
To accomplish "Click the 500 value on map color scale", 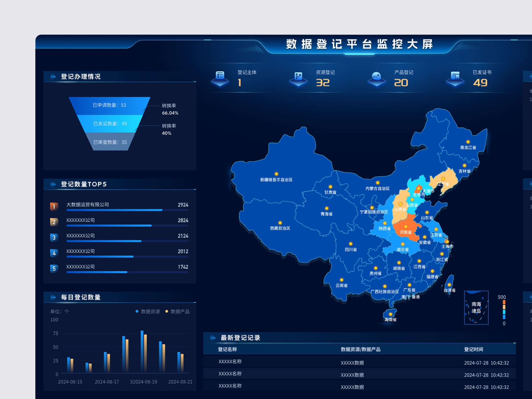I will click(x=502, y=297).
